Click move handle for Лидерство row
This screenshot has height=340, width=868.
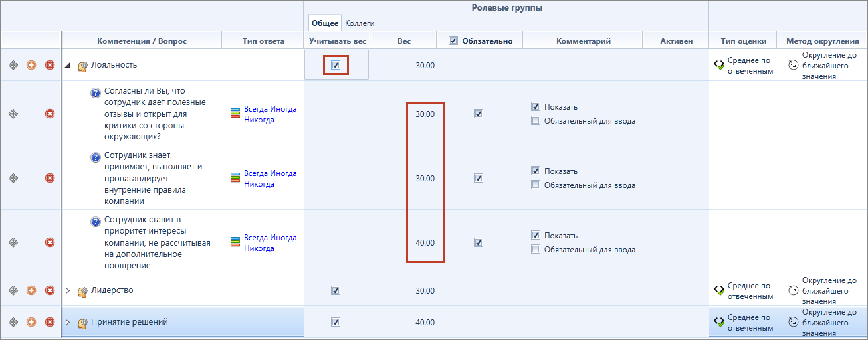pos(13,290)
